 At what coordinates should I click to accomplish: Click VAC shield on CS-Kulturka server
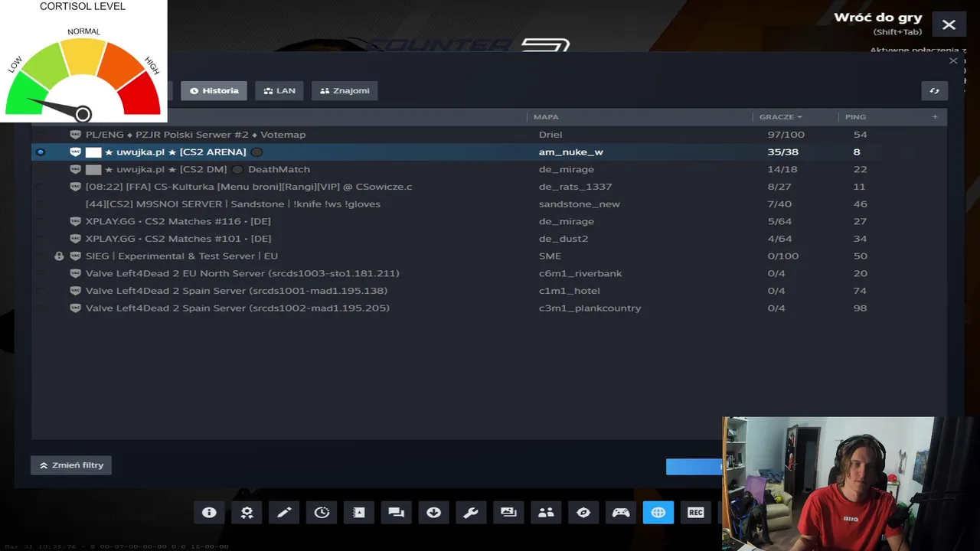click(x=75, y=187)
